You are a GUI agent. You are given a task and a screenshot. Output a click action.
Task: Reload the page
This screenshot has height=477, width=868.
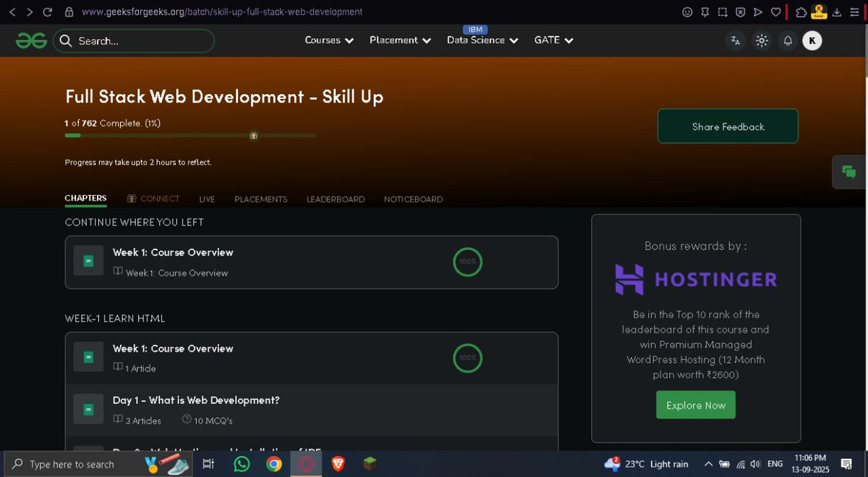coord(48,12)
